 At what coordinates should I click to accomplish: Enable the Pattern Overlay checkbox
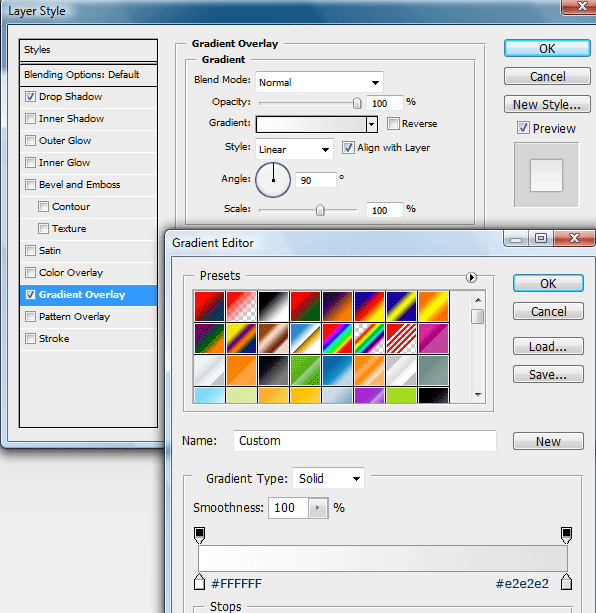click(x=30, y=316)
